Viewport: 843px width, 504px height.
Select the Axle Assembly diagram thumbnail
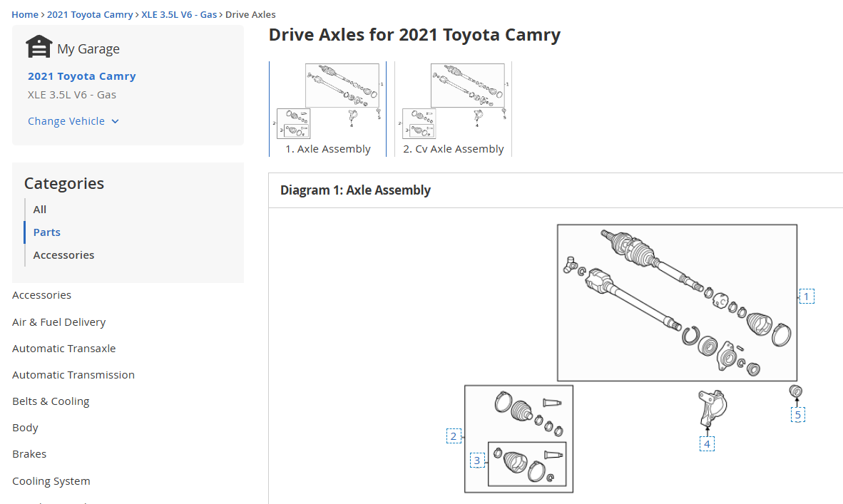(x=328, y=109)
